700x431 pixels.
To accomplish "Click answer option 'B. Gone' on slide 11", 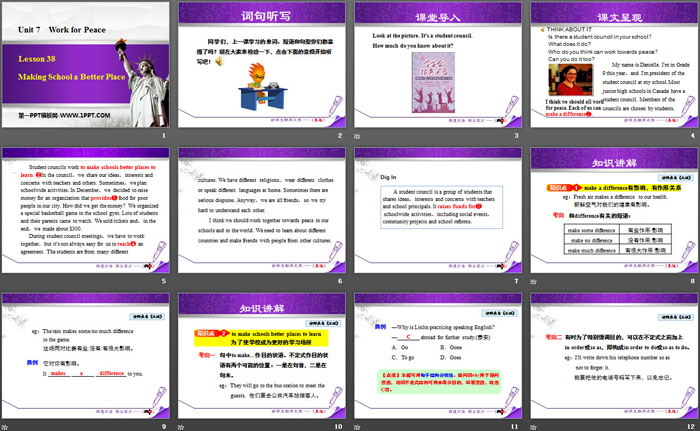I will pyautogui.click(x=451, y=347).
